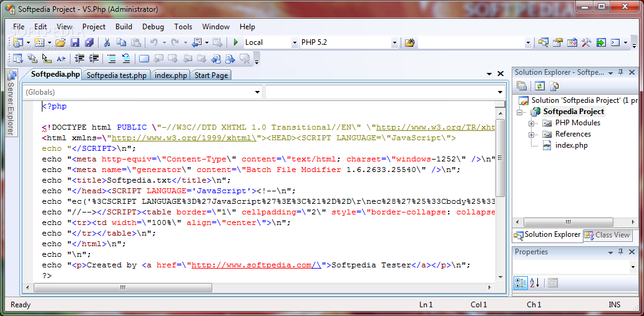Open Solution Explorer from toolbar icon
Screen dimensions: 644x316
(544, 42)
